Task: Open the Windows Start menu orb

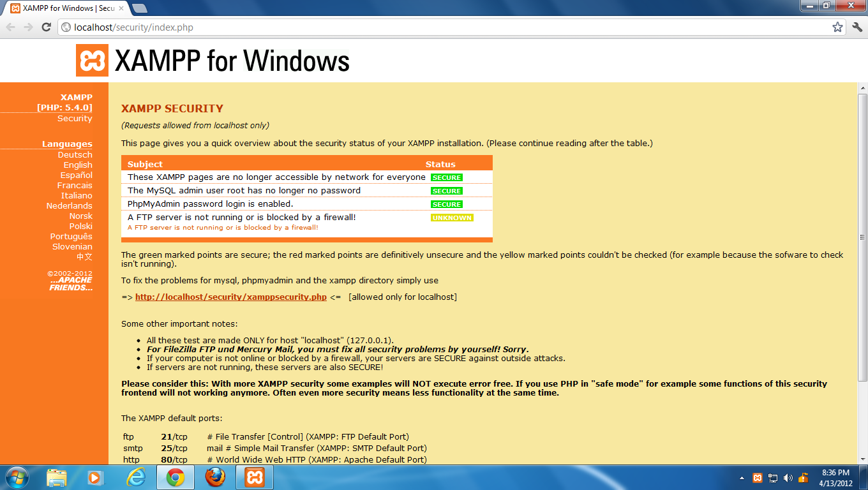Action: (x=17, y=477)
